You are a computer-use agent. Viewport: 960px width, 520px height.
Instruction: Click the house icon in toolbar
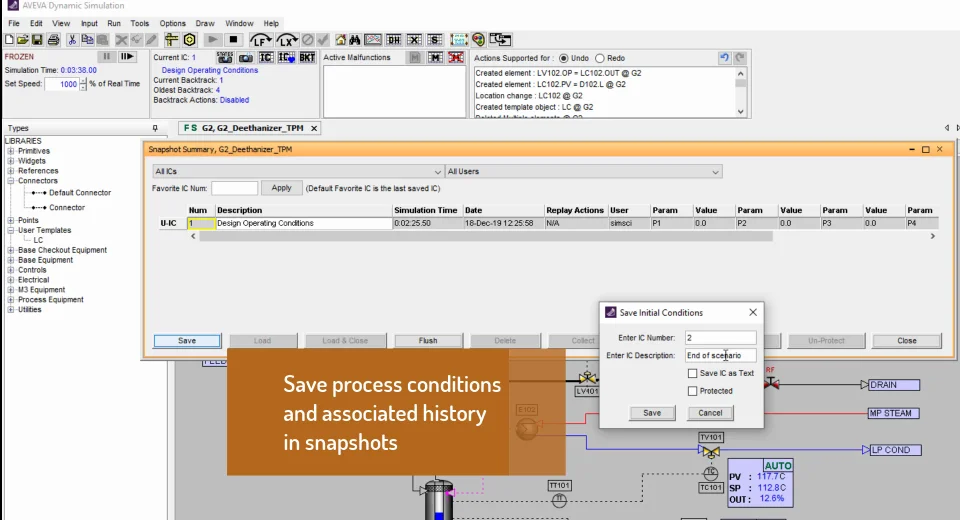coord(340,40)
